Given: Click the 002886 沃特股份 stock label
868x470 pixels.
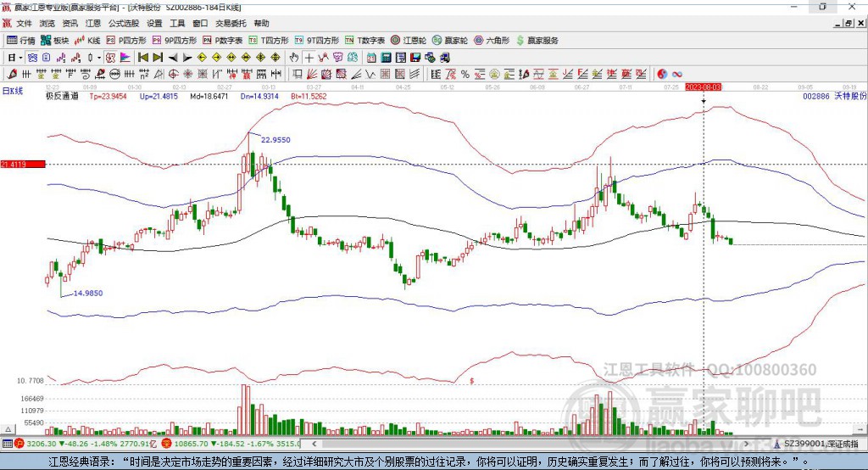Looking at the screenshot, I should 835,96.
